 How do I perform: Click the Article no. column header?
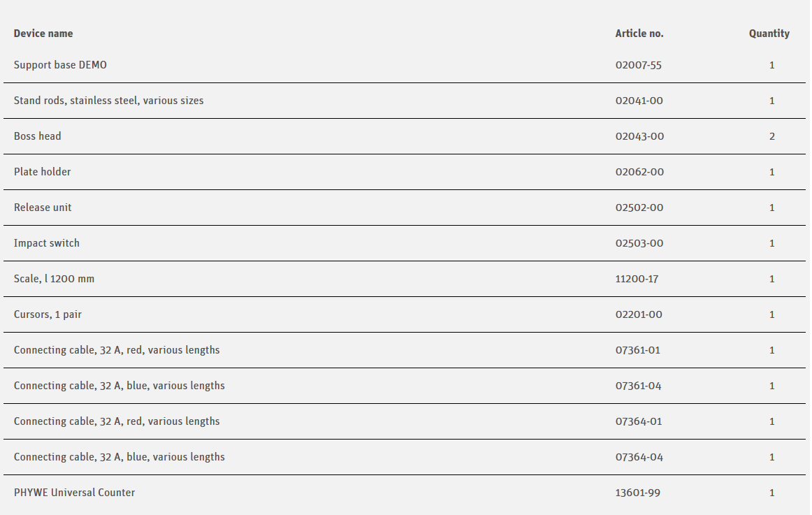[639, 34]
